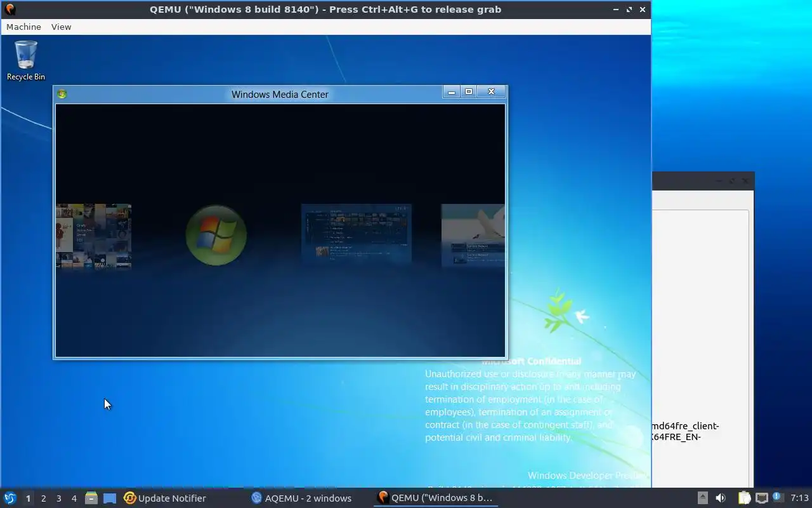The height and width of the screenshot is (508, 812).
Task: Switch to workspace 4
Action: (x=74, y=498)
